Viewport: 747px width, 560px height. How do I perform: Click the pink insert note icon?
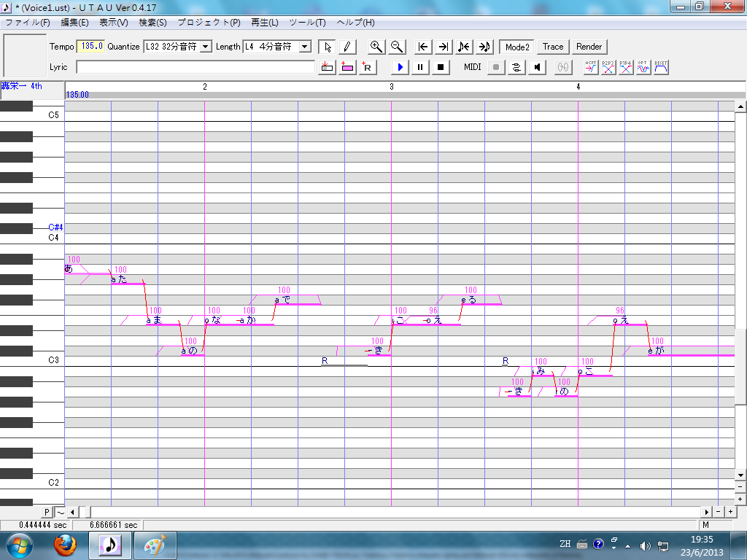point(347,67)
